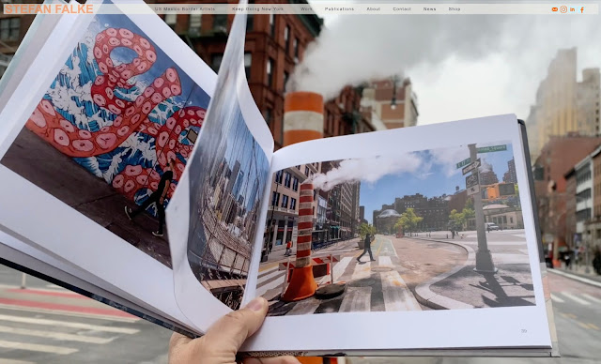Open the LinkedIn icon
Image resolution: width=601 pixels, height=364 pixels.
click(572, 9)
